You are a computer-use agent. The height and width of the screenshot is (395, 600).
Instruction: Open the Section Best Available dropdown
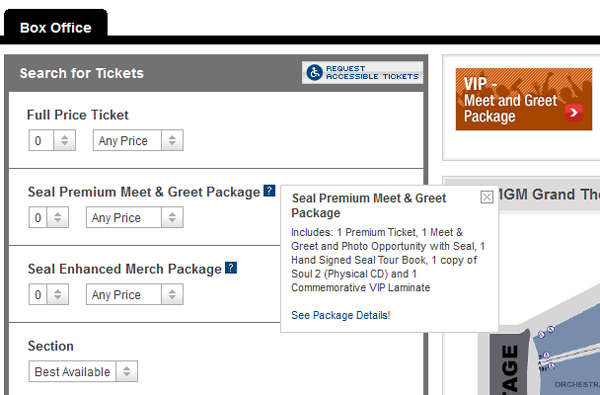pyautogui.click(x=83, y=371)
